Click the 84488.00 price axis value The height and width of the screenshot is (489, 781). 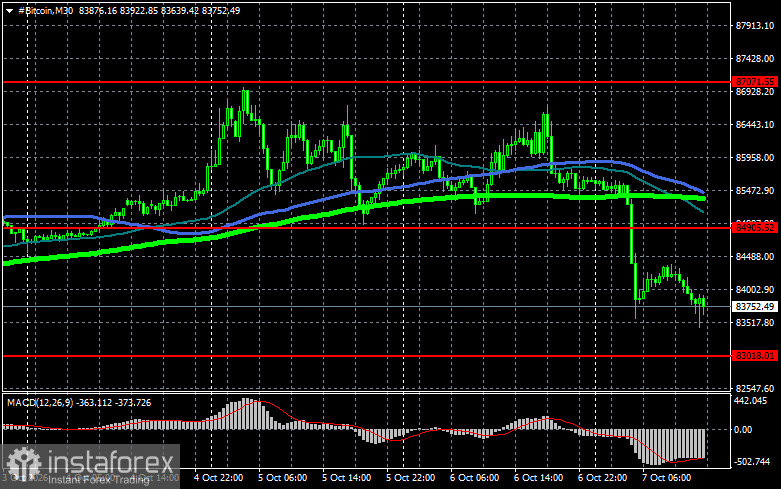[755, 256]
